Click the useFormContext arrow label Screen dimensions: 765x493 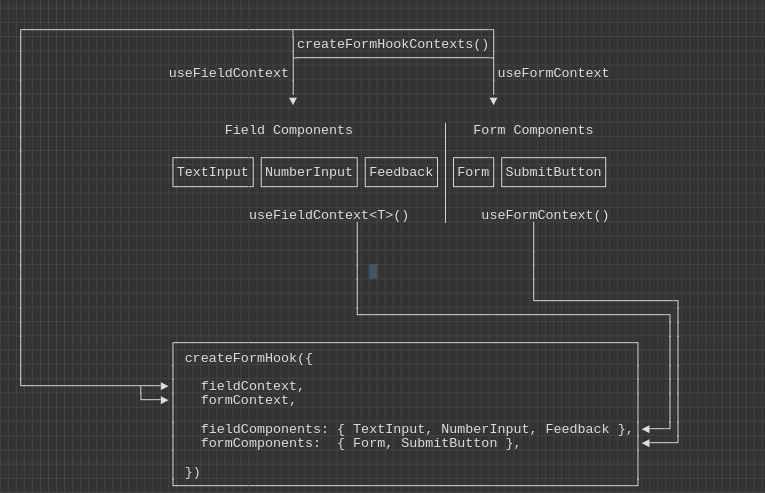(x=553, y=73)
